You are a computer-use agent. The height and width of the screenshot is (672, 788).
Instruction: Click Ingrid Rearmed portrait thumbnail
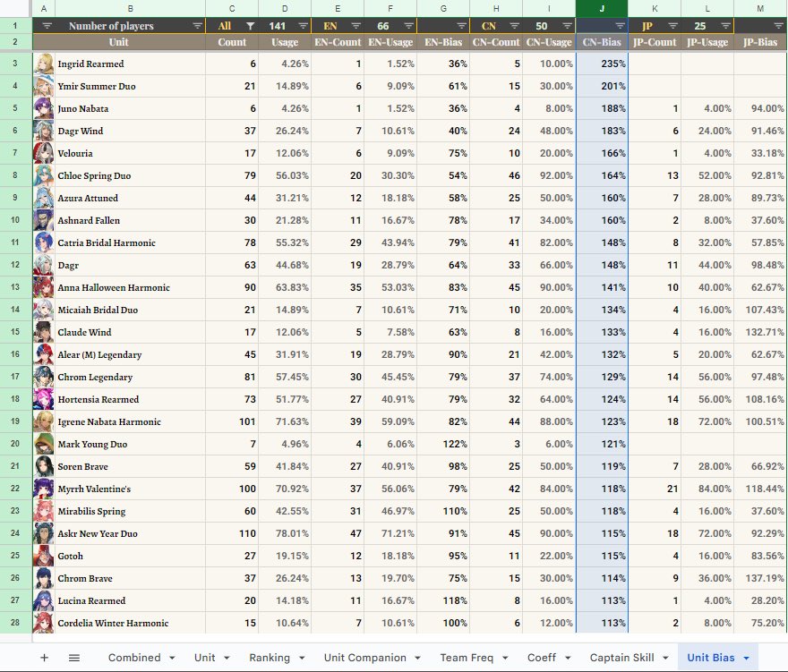click(x=44, y=64)
